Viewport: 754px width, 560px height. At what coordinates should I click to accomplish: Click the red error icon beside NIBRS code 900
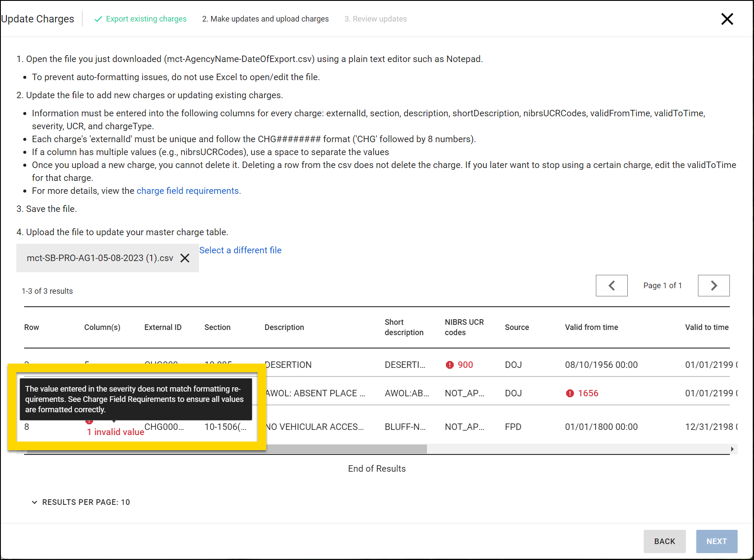point(449,364)
